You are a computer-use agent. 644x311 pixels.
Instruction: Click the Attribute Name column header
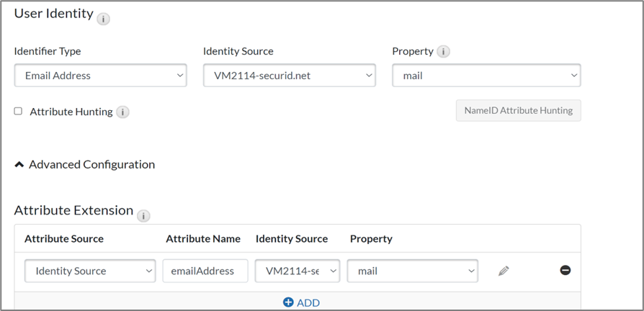pyautogui.click(x=203, y=239)
